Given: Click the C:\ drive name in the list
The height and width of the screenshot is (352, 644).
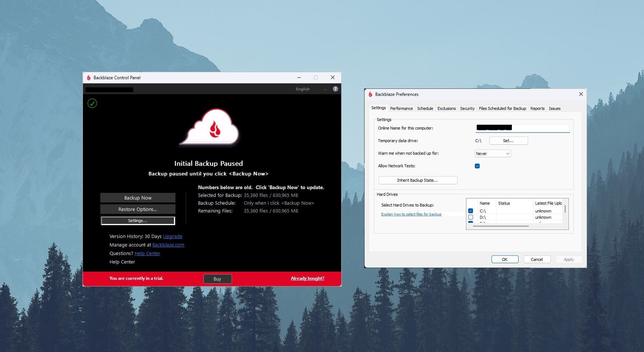Looking at the screenshot, I should [483, 211].
